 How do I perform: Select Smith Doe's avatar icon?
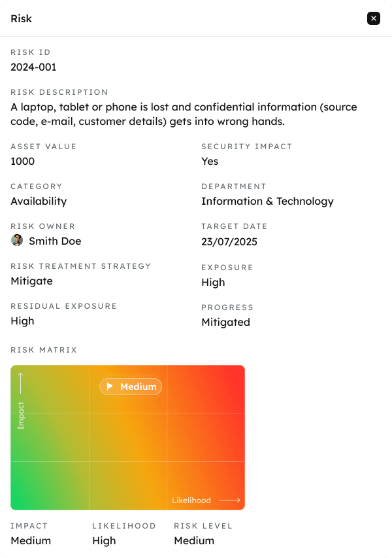16,241
